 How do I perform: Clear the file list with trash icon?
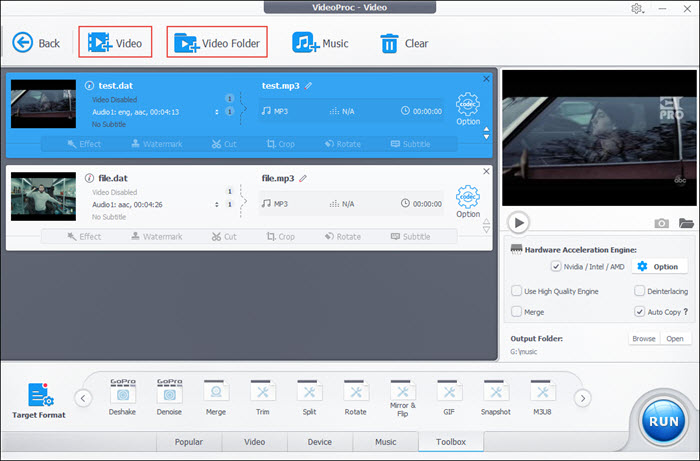click(x=404, y=43)
